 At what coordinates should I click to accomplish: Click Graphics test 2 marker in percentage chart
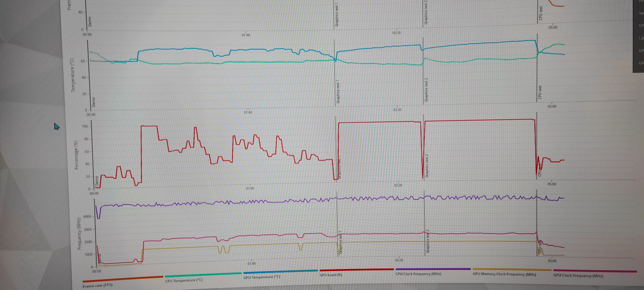pyautogui.click(x=427, y=166)
